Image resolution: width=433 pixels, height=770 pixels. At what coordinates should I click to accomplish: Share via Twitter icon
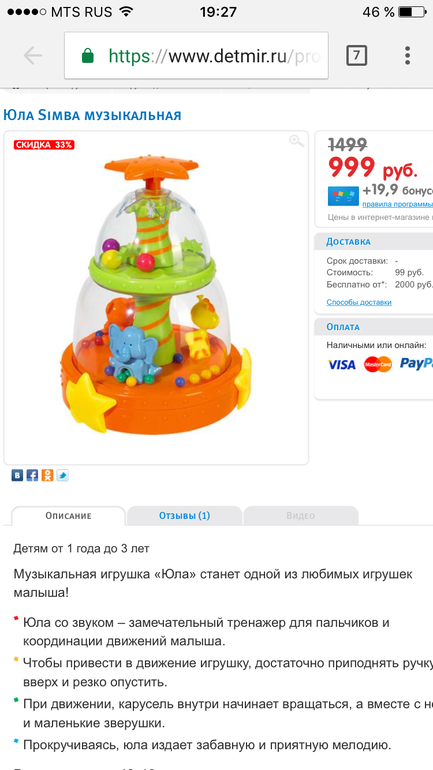(x=62, y=475)
